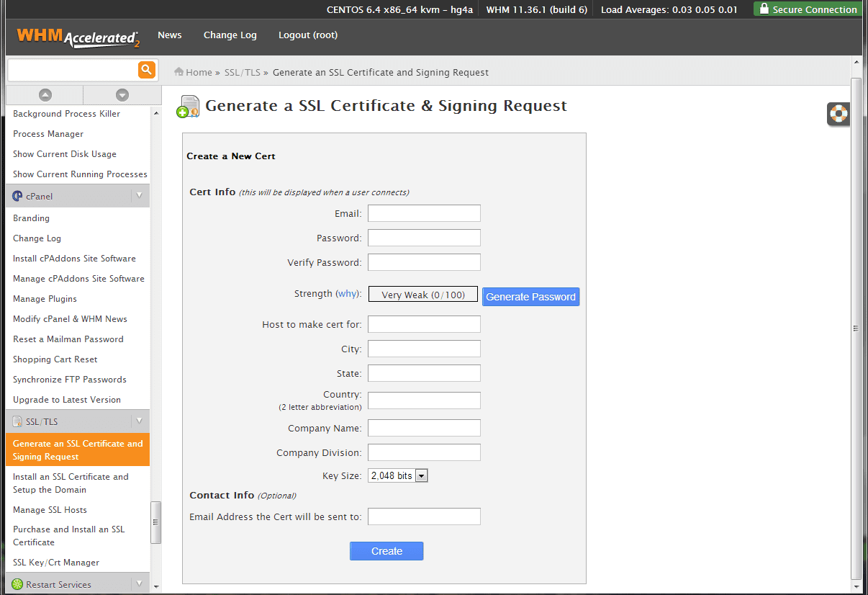Open the News menu item
The width and height of the screenshot is (868, 595).
coord(170,35)
